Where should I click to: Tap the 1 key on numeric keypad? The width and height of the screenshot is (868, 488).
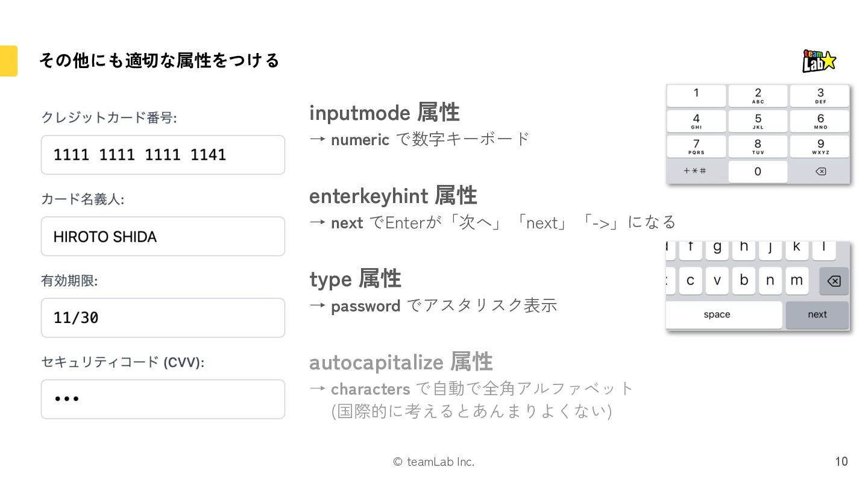tap(696, 95)
